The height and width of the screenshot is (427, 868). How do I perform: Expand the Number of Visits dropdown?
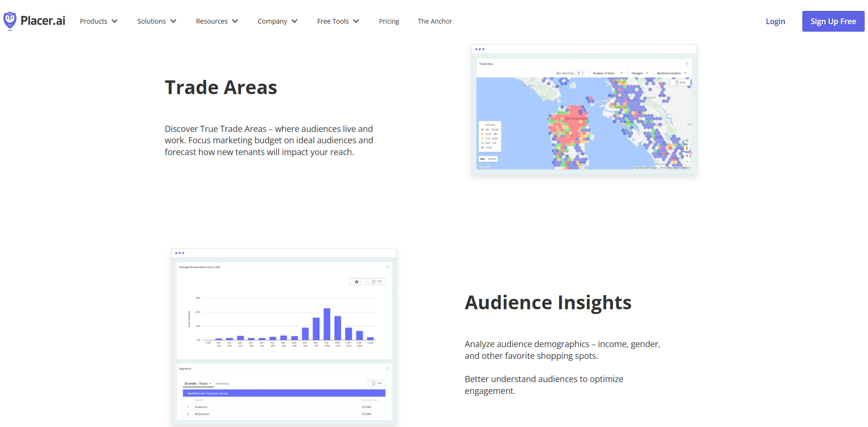point(608,73)
